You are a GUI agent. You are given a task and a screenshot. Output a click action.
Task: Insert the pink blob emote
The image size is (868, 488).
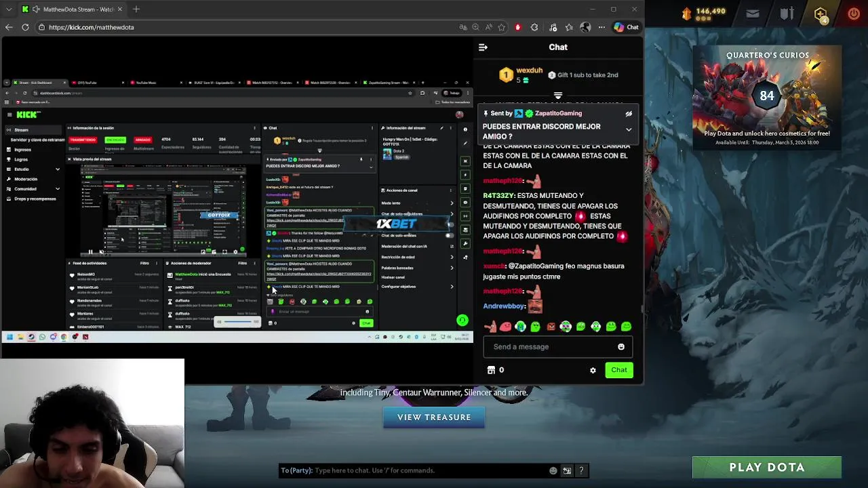point(505,327)
